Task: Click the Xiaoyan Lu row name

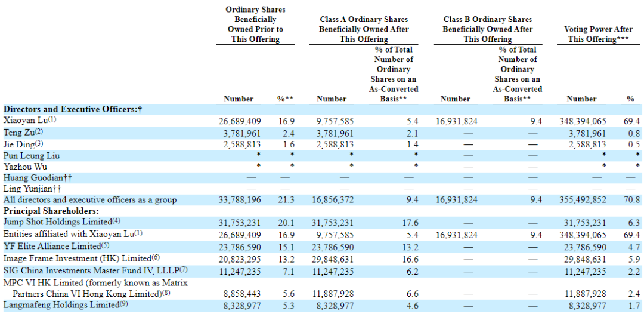Action: (29, 121)
